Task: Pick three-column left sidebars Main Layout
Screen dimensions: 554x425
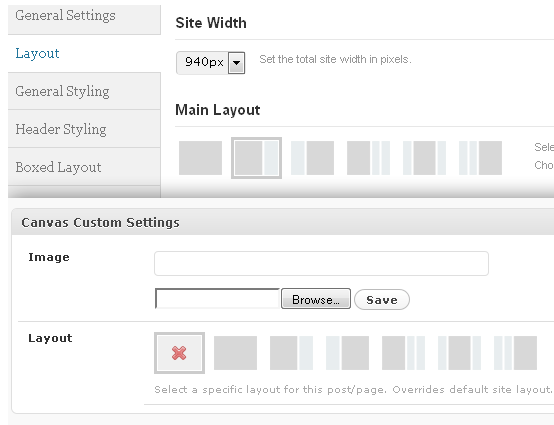Action: 481,158
